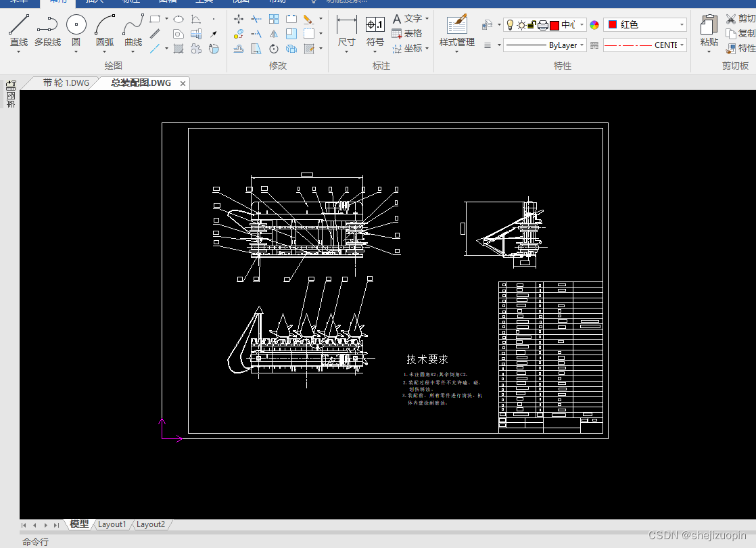Open the 红色 color dropdown
Image resolution: width=756 pixels, height=548 pixels.
pos(682,24)
